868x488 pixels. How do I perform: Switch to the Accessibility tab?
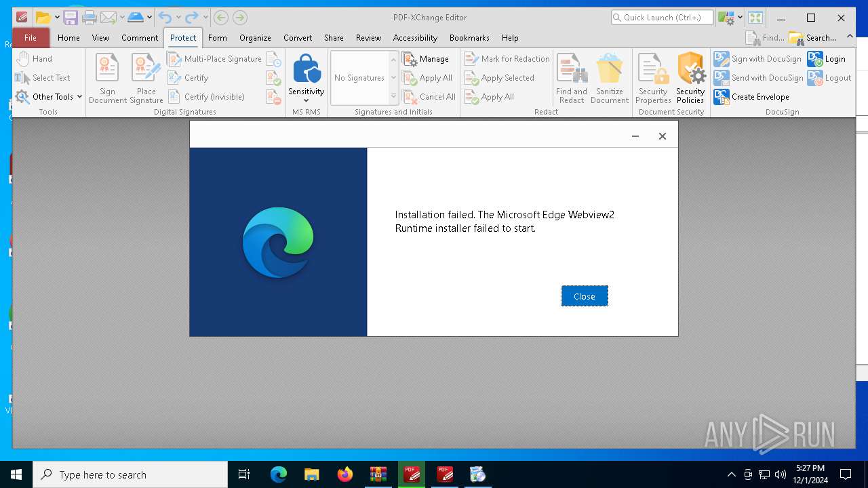415,38
